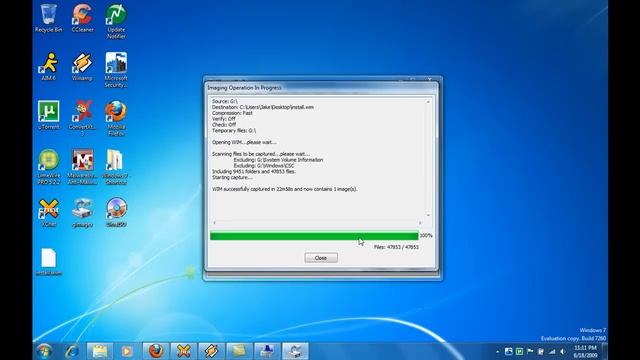Image resolution: width=640 pixels, height=360 pixels.
Task: Open the Windows Start menu orb
Action: coord(44,351)
